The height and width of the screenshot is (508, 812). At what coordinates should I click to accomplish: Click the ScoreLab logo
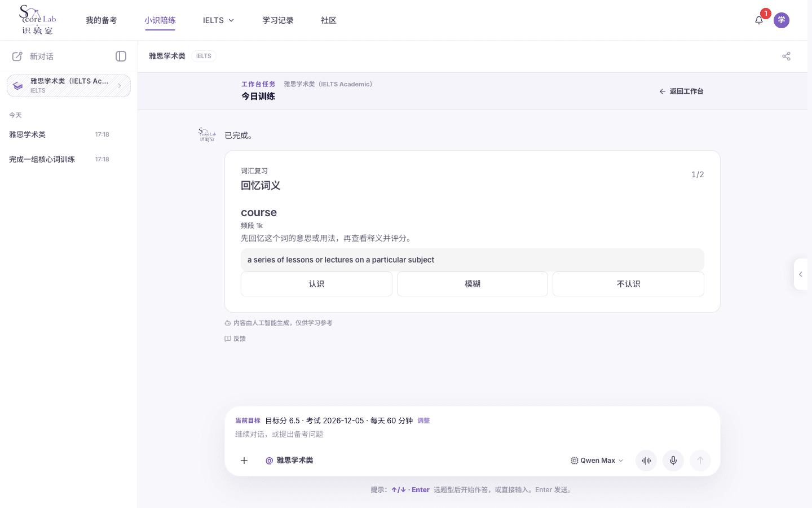[x=37, y=20]
